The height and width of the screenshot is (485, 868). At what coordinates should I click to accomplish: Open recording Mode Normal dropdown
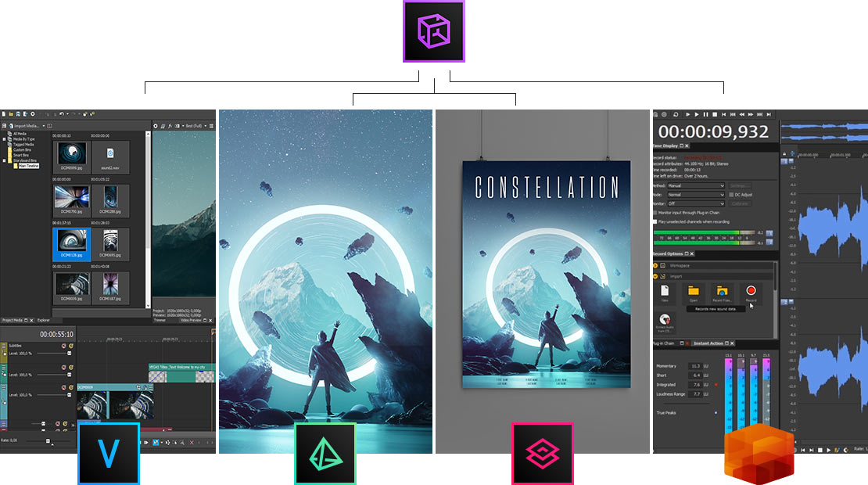coord(696,195)
